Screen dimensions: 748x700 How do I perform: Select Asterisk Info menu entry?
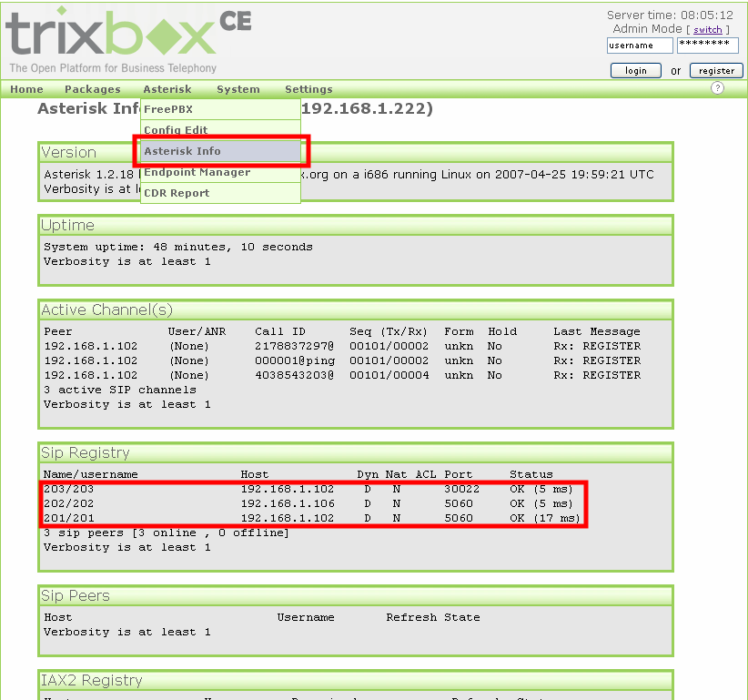(220, 151)
